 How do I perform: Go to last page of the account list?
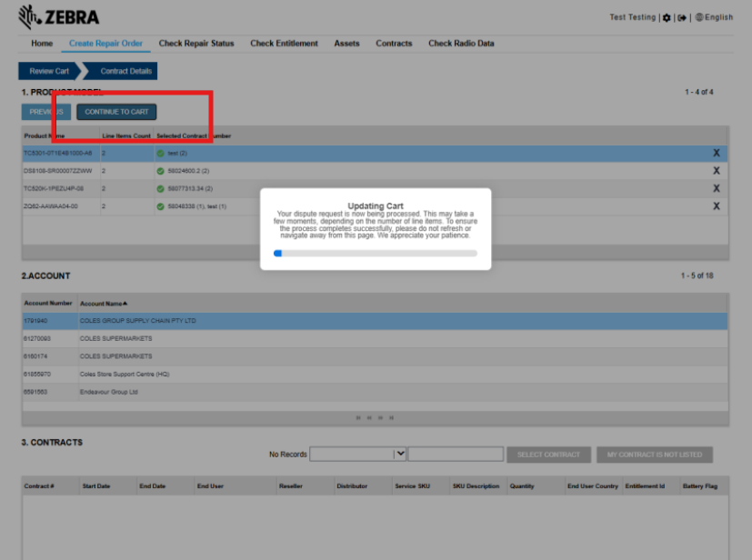pos(391,417)
